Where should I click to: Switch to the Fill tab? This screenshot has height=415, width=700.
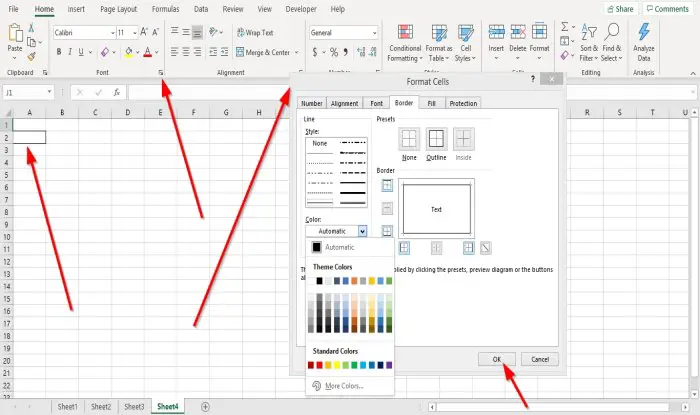point(431,103)
